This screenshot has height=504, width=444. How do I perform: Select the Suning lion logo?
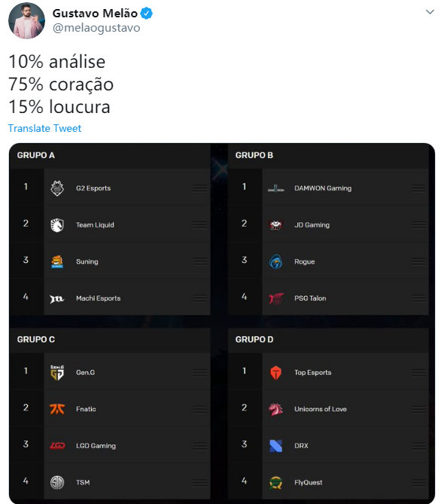57,261
